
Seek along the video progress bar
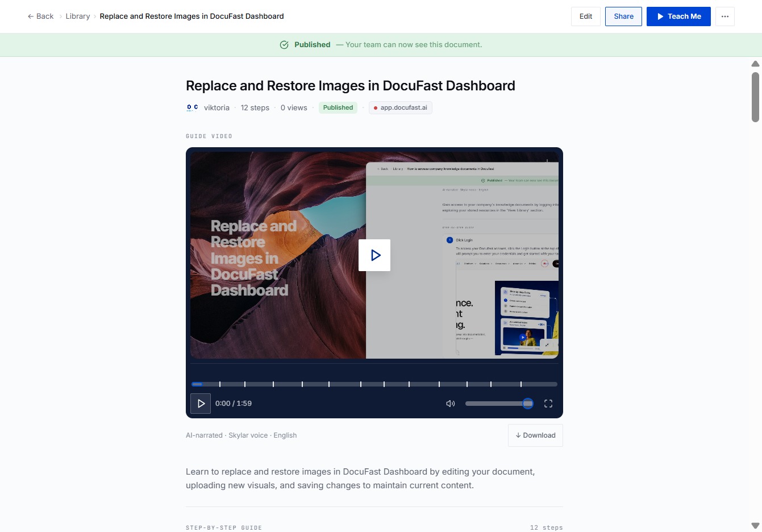[x=374, y=384]
